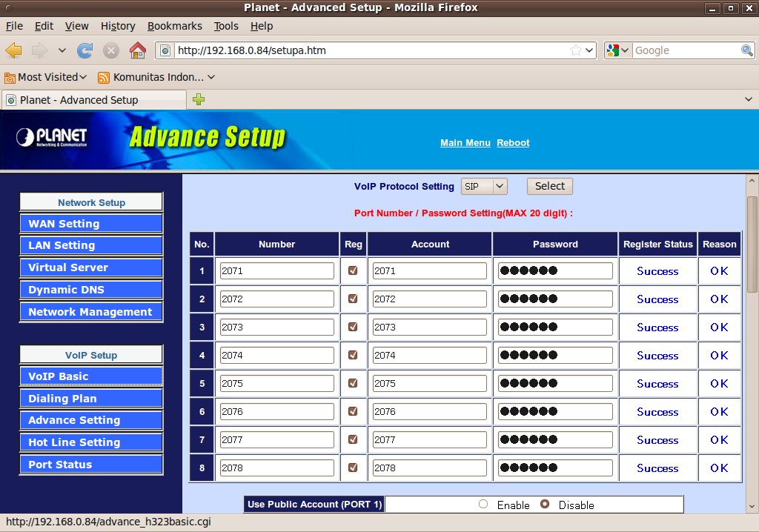Click the home icon in toolbar

tap(137, 50)
